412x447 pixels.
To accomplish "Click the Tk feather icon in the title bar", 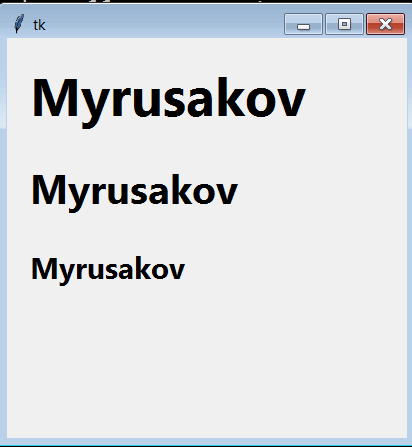I will [x=19, y=24].
